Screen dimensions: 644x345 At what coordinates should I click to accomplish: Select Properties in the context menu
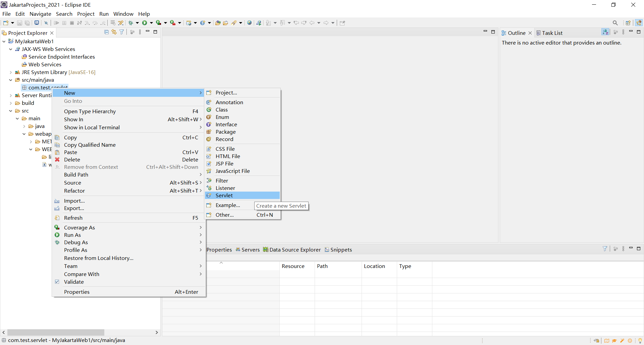click(129, 292)
